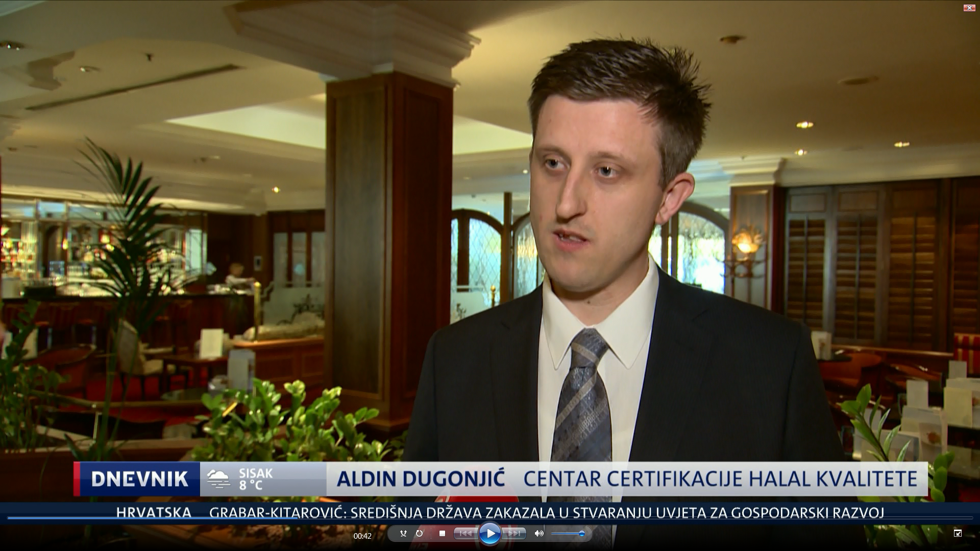Stop the video playback
The image size is (980, 551).
pos(442,534)
